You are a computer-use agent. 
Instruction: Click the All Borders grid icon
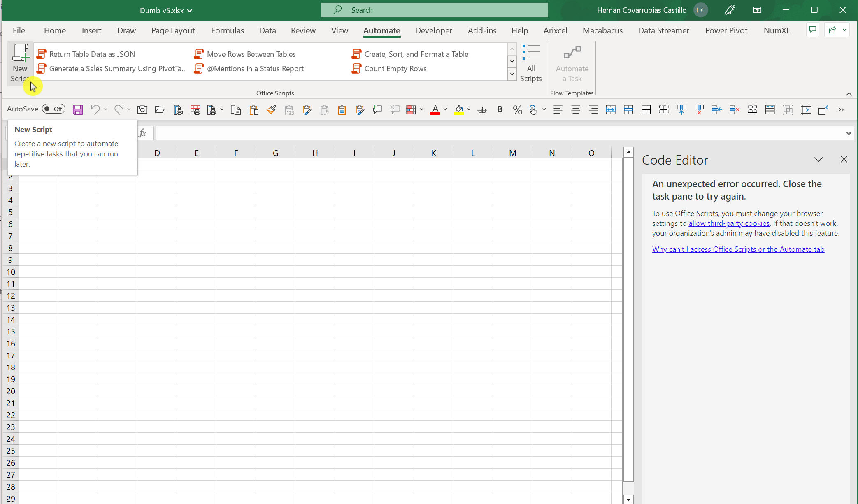[x=646, y=109]
